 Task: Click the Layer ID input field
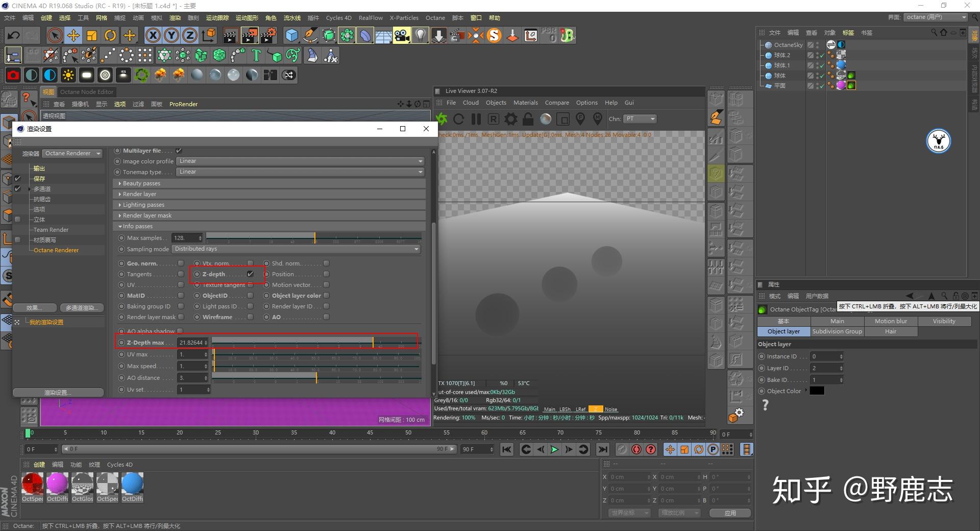point(824,368)
